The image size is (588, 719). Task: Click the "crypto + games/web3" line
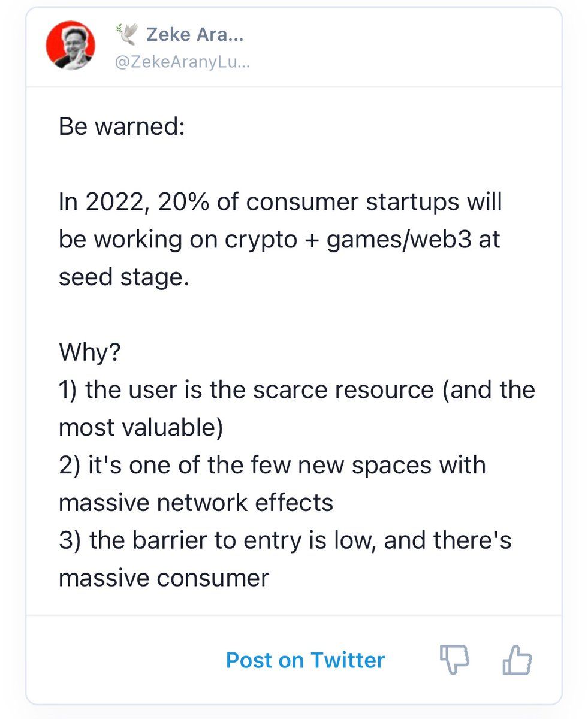279,240
